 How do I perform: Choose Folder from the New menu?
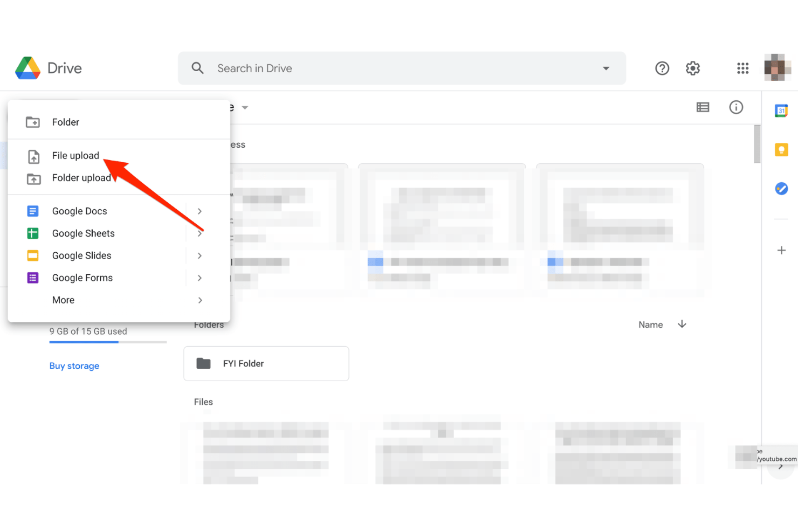point(119,122)
